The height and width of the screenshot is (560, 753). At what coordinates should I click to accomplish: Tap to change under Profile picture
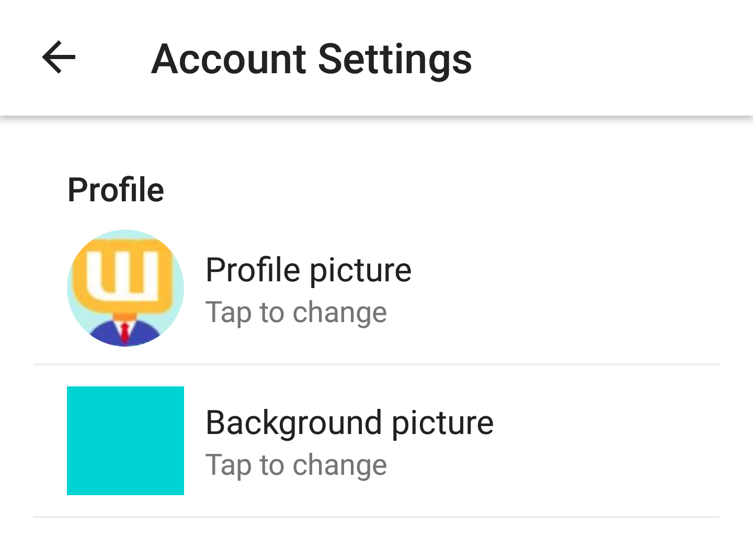pos(296,313)
